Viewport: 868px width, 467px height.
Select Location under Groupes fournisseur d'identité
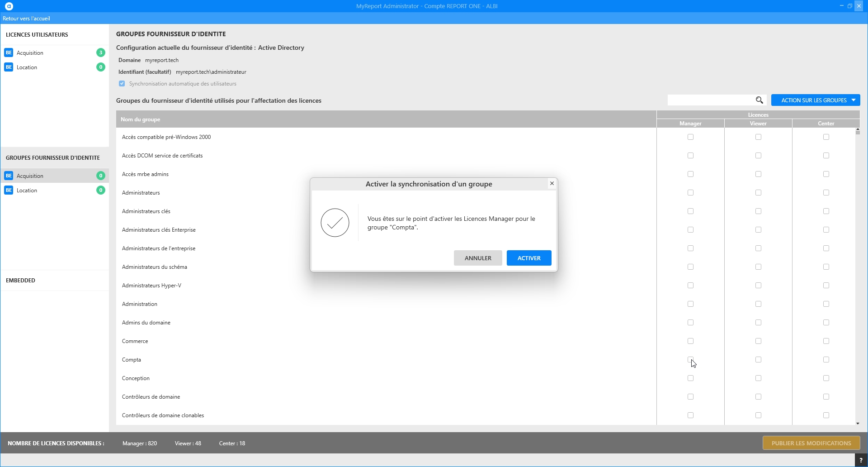coord(27,190)
